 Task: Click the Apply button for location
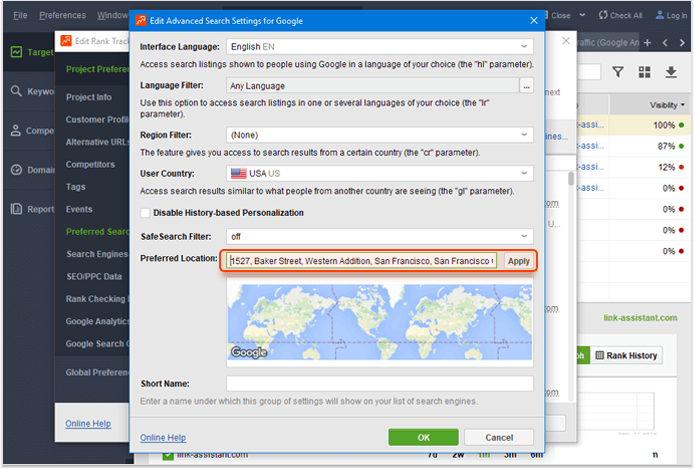point(518,261)
